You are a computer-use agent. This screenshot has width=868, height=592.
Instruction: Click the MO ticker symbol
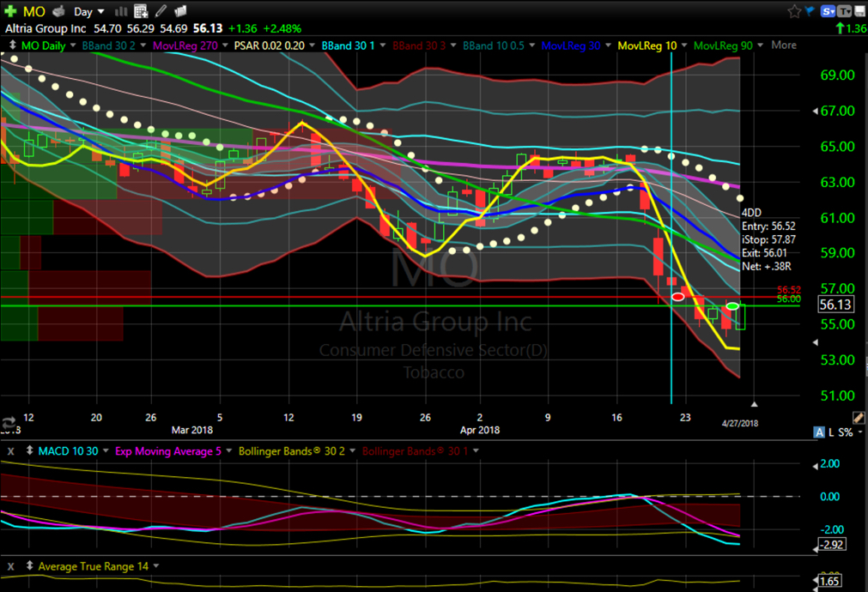point(33,12)
